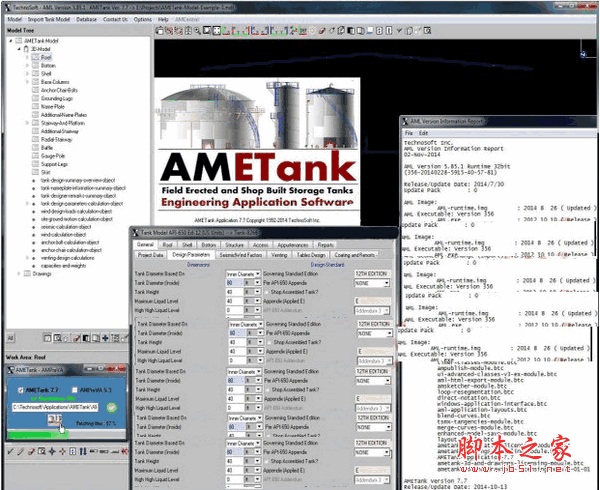The image size is (600, 490).
Task: Expand the Bottom node in Model Tree
Action: (27, 66)
